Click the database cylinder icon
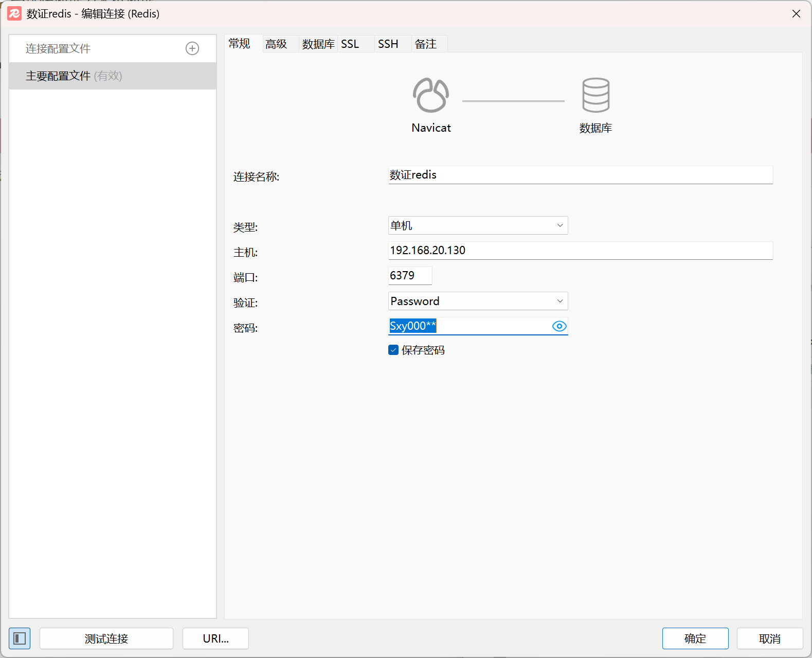This screenshot has width=812, height=658. pos(596,95)
